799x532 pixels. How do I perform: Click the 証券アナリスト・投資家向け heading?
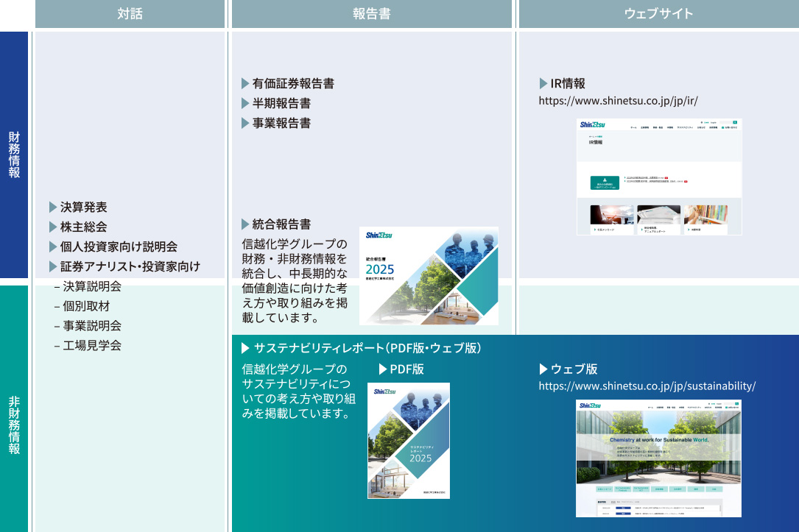pos(130,267)
